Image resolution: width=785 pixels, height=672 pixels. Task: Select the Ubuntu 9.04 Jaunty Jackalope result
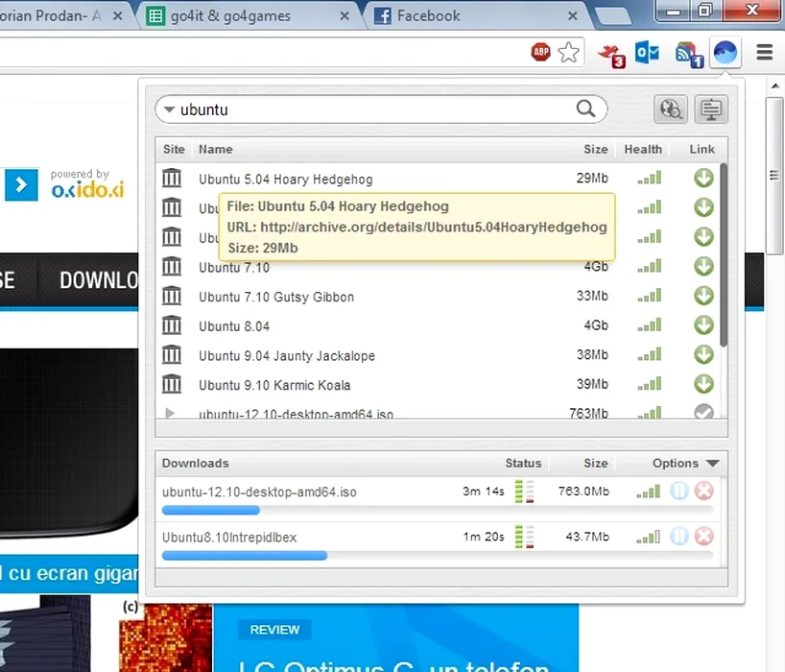[x=286, y=356]
